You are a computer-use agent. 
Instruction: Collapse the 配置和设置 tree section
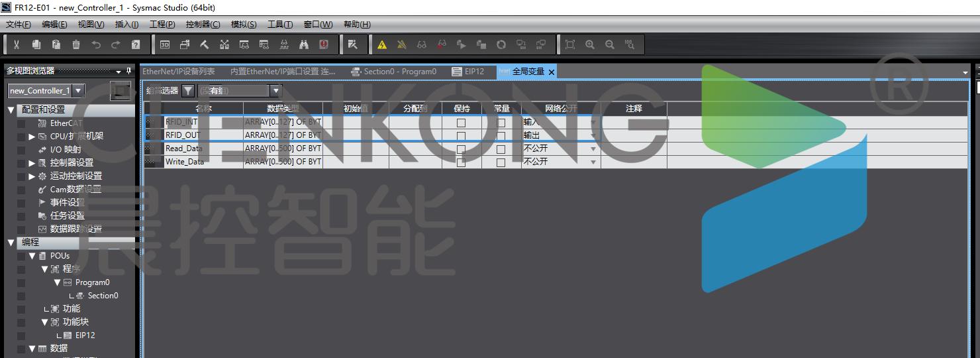coord(11,109)
